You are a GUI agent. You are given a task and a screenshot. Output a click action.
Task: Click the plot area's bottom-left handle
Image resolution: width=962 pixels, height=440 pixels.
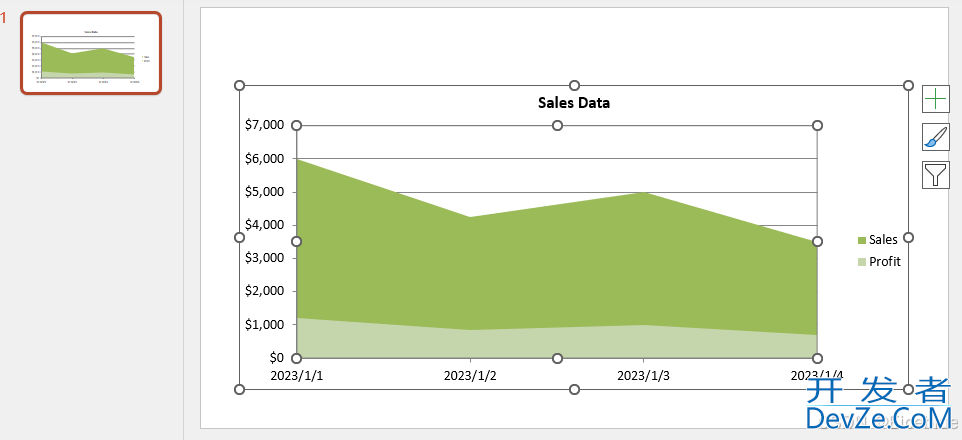point(296,358)
